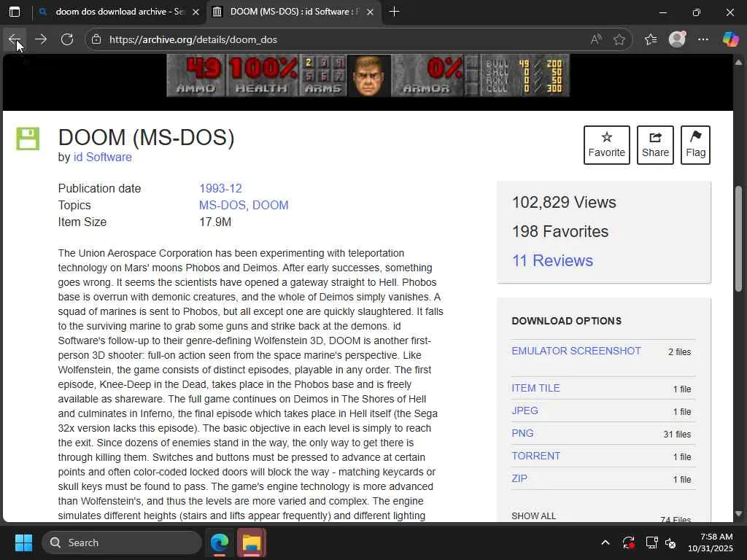Open the 1993-12 publication date link
Screen dimensions: 747x560
click(220, 188)
